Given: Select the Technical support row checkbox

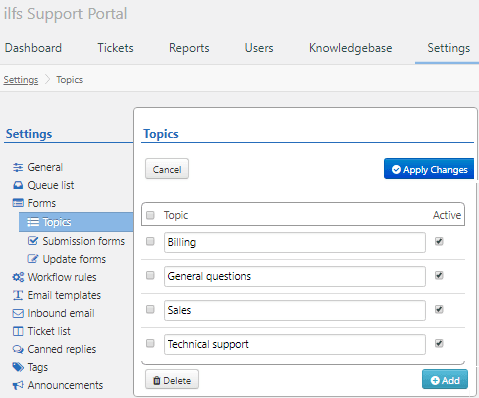Looking at the screenshot, I should point(150,343).
